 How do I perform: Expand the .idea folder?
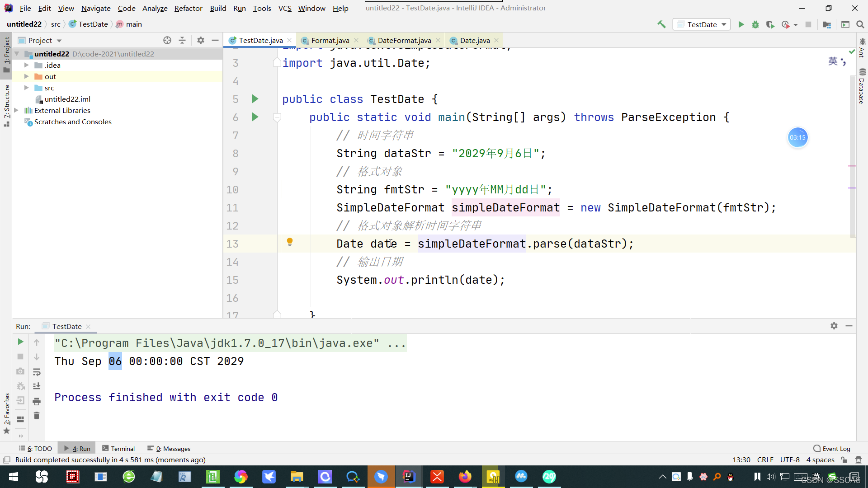[27, 65]
